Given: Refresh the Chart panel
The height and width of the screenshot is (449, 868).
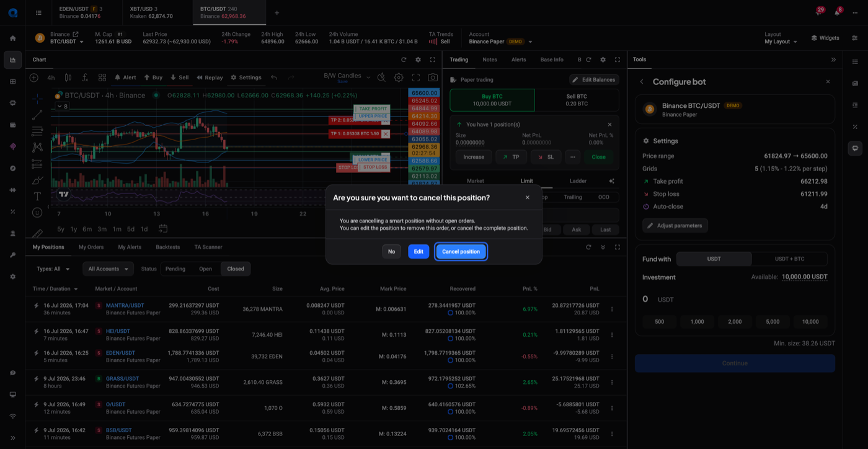Looking at the screenshot, I should coord(404,60).
